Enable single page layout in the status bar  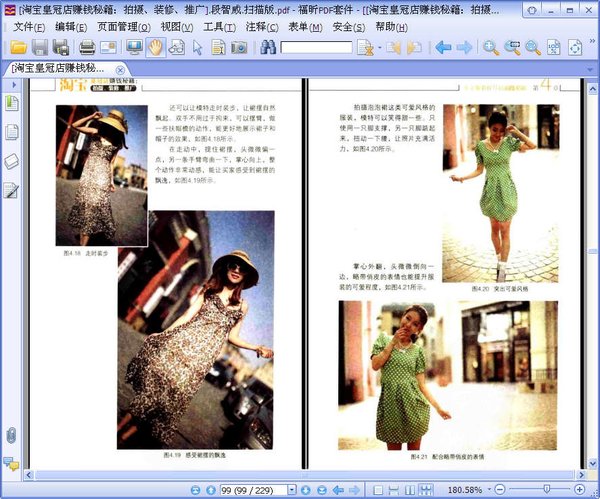[378, 490]
